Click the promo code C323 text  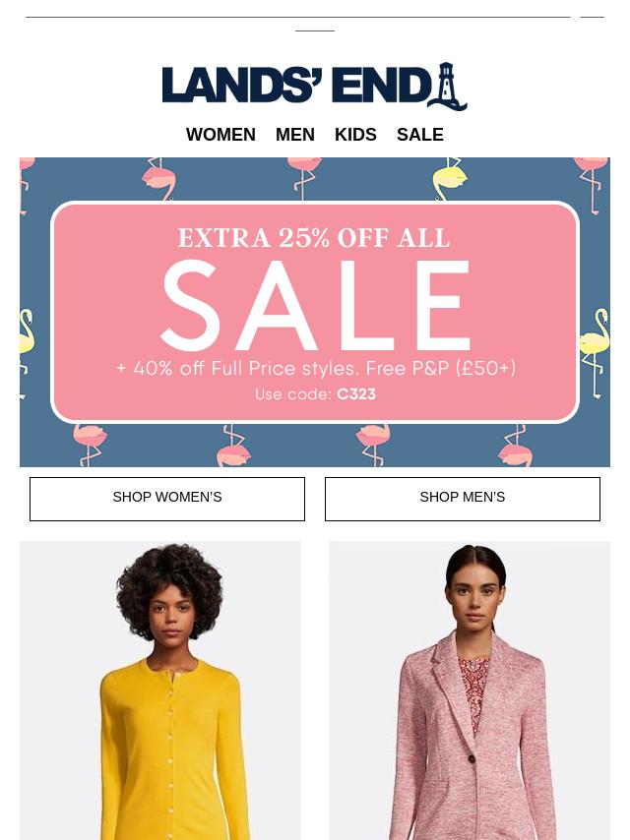tap(356, 394)
